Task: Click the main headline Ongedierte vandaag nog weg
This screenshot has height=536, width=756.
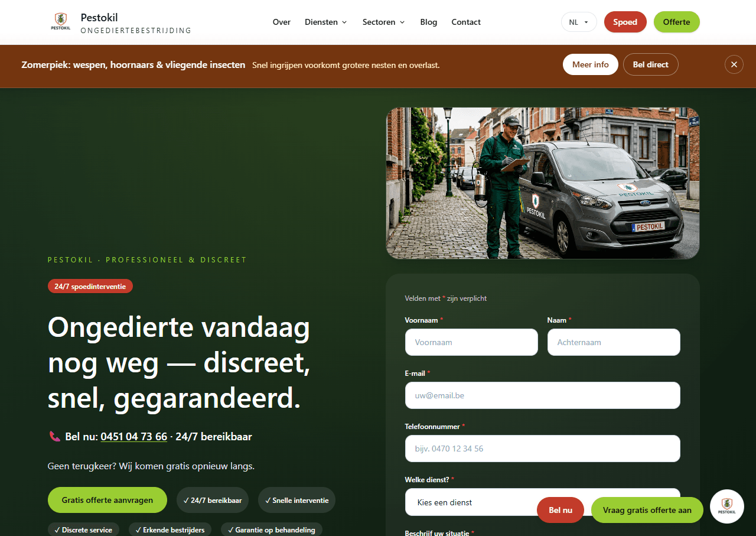Action: (x=180, y=363)
